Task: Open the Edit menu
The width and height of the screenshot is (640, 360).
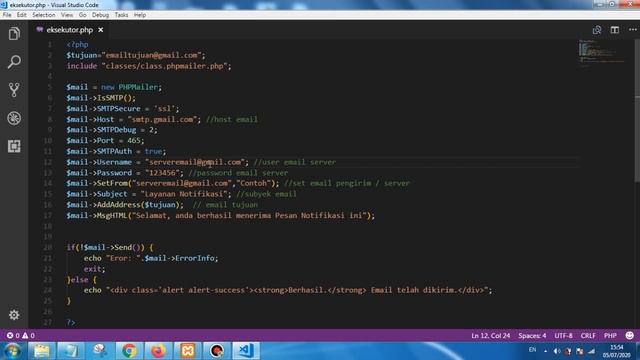Action: click(22, 15)
